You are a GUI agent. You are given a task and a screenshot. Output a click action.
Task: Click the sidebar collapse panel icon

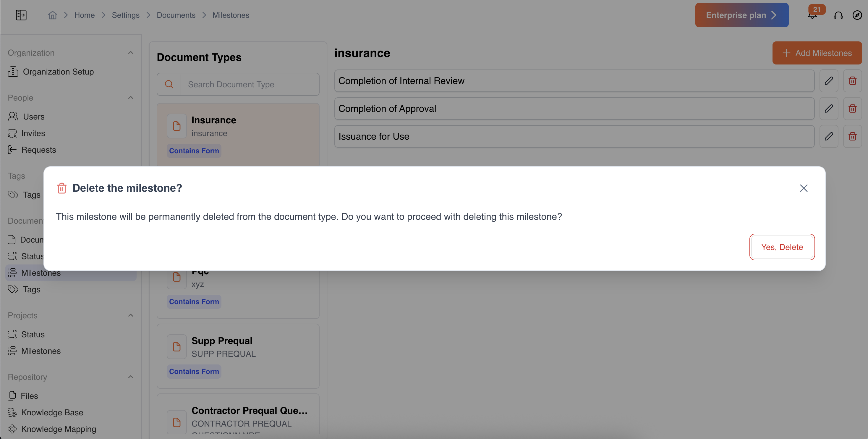(21, 15)
